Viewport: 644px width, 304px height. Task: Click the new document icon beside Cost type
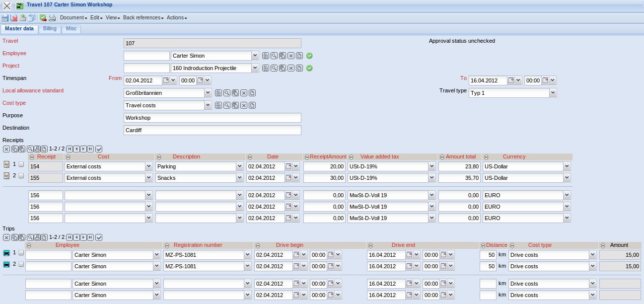(252, 105)
